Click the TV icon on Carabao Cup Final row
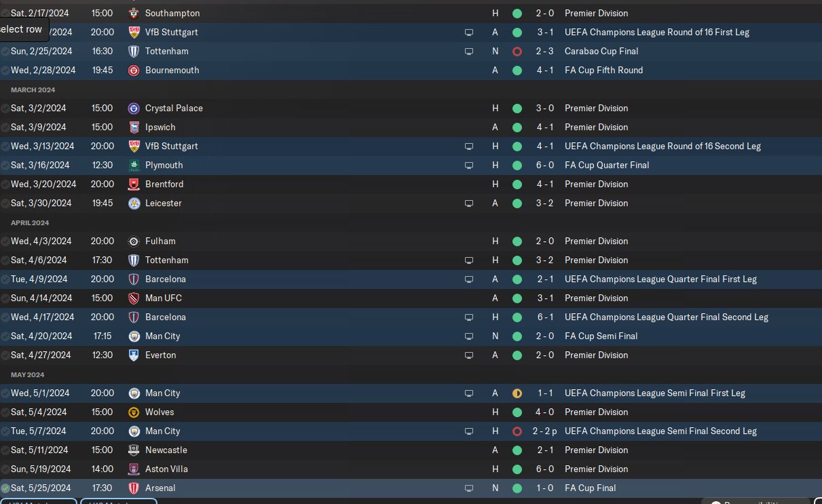The height and width of the screenshot is (504, 822). point(468,51)
